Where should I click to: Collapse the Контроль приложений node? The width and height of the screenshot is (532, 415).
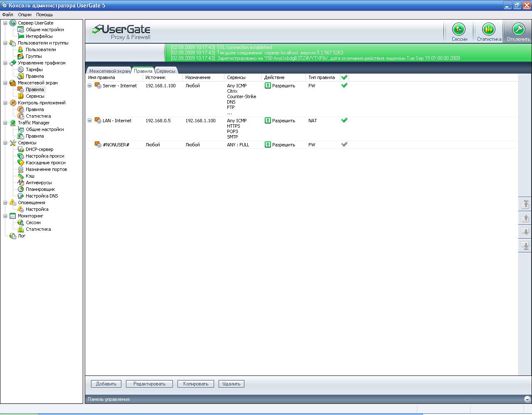(5, 103)
